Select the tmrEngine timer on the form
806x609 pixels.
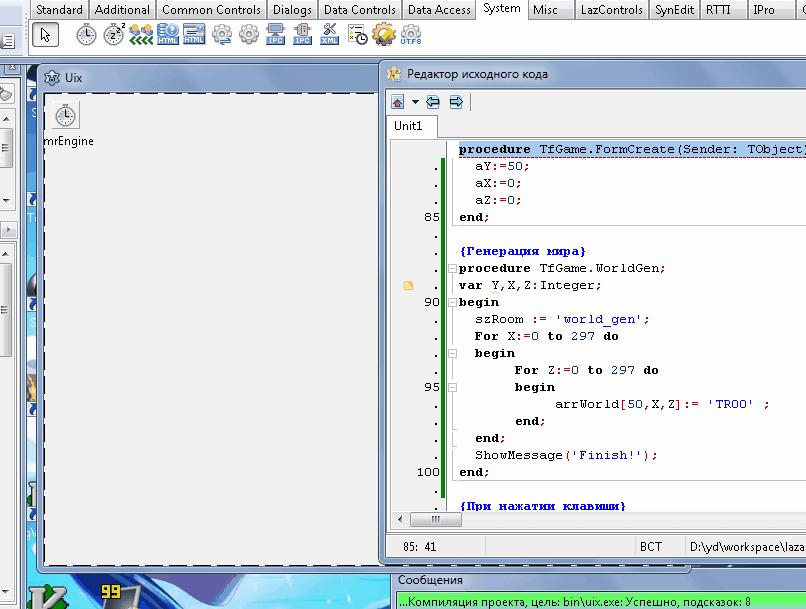pos(66,115)
